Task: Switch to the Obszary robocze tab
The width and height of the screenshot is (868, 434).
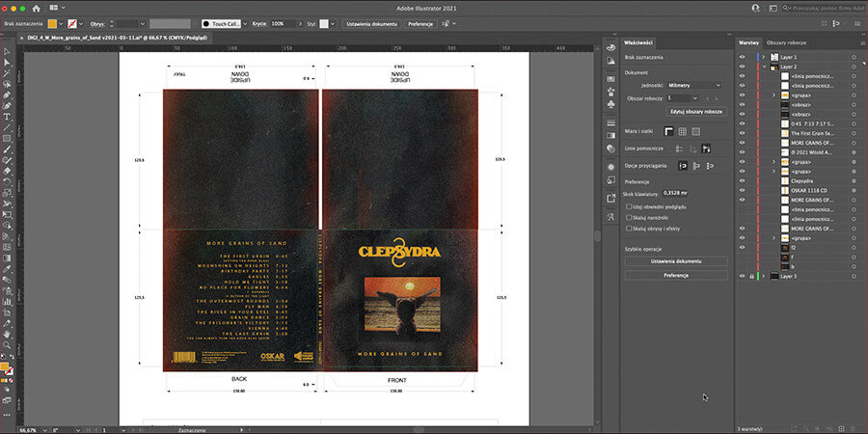Action: point(785,42)
